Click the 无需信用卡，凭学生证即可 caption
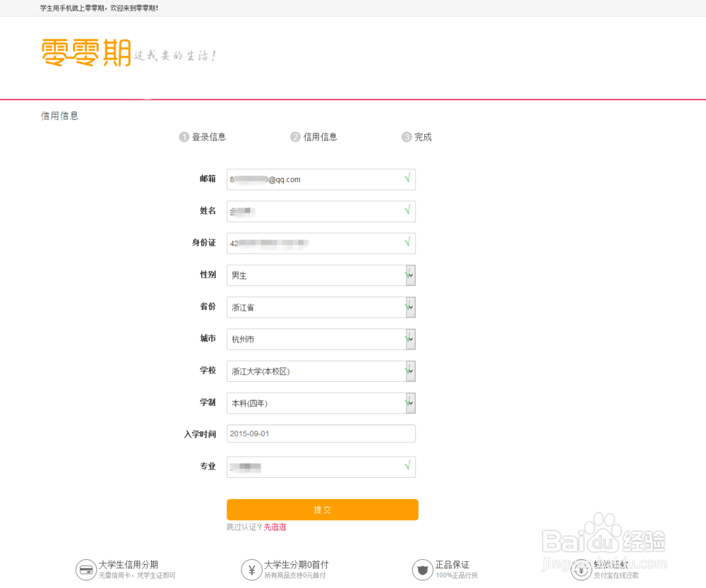706x588 pixels. pyautogui.click(x=137, y=575)
